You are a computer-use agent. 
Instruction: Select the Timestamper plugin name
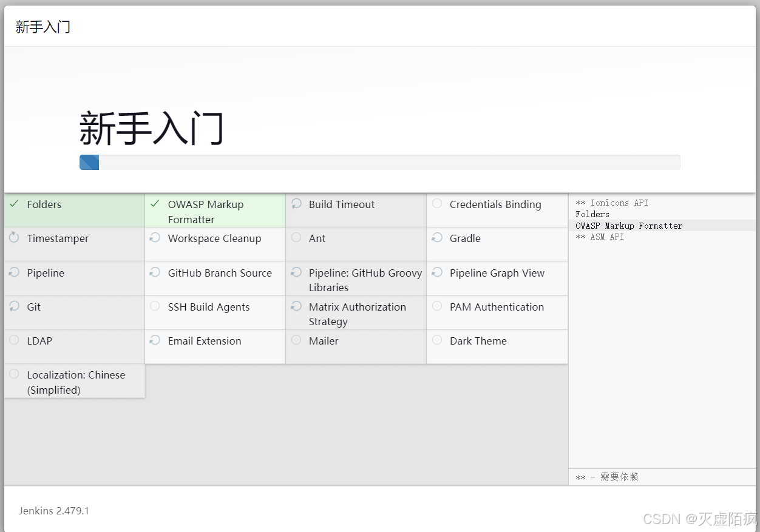[58, 238]
